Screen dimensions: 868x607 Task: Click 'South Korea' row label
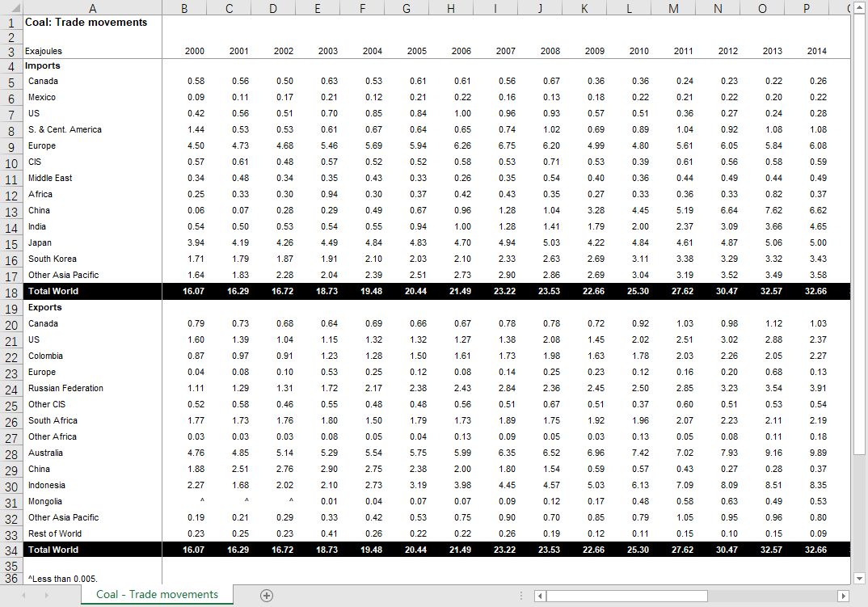(53, 259)
